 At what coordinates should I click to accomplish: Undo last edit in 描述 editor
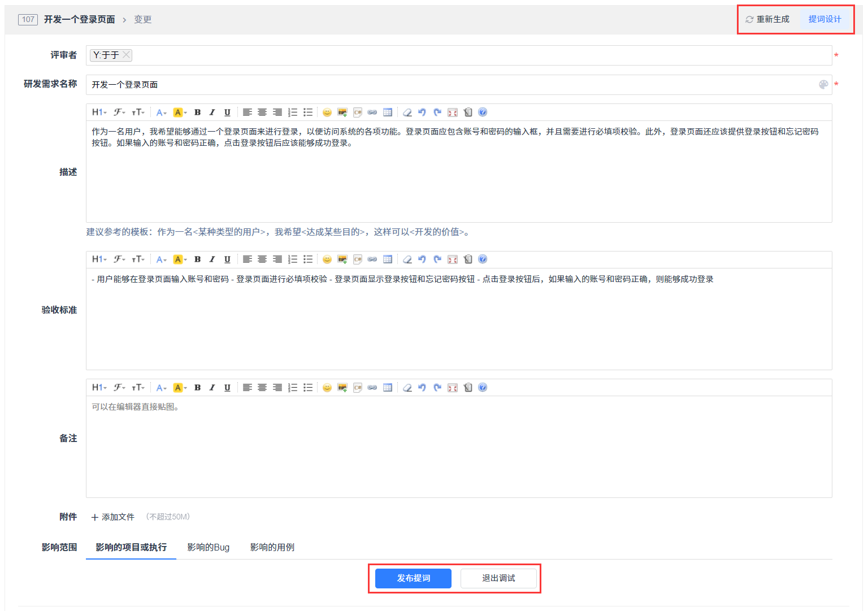tap(422, 112)
